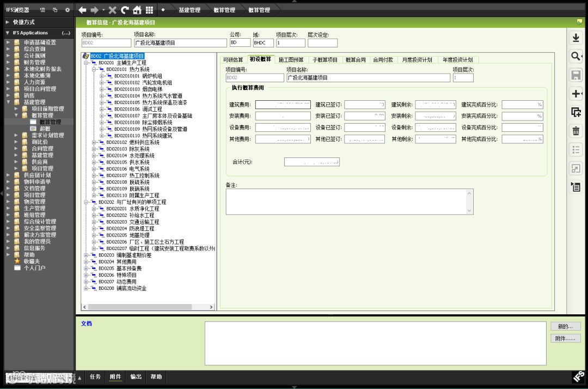Click the Forward arrow in the top toolbar
588x389 pixels.
point(94,10)
